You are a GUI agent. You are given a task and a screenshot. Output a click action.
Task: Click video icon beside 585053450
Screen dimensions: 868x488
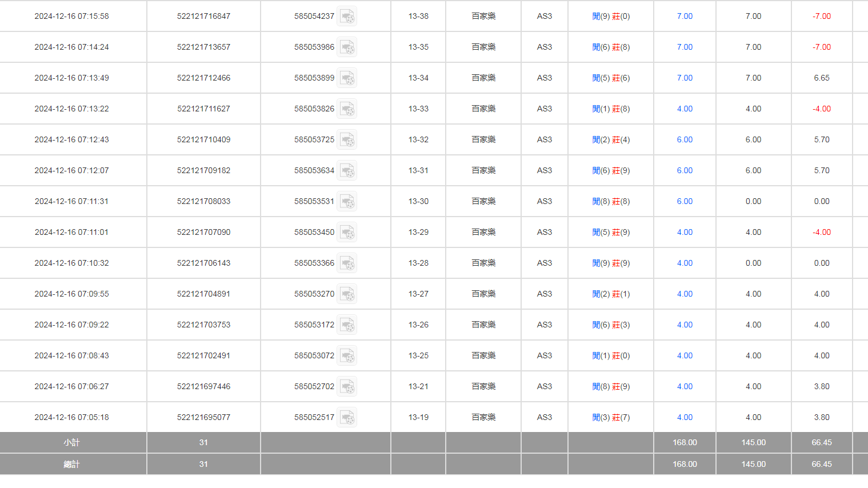tap(347, 233)
